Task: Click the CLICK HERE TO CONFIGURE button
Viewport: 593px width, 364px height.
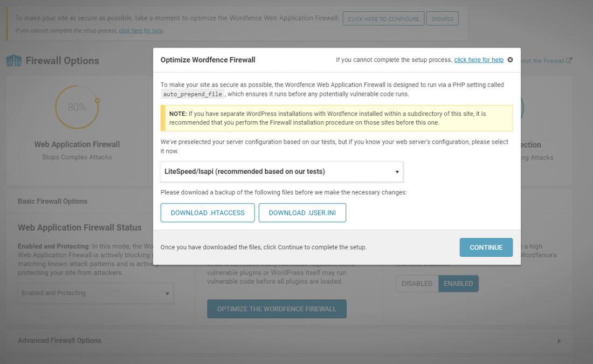Action: point(383,18)
